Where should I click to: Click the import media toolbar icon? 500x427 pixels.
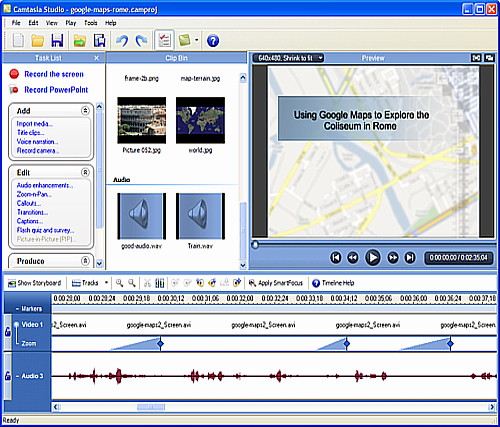click(80, 40)
